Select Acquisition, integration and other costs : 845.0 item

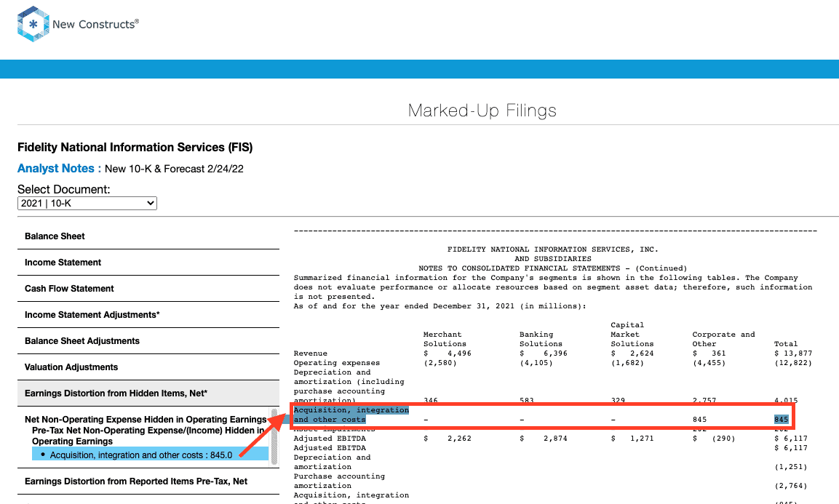click(151, 455)
